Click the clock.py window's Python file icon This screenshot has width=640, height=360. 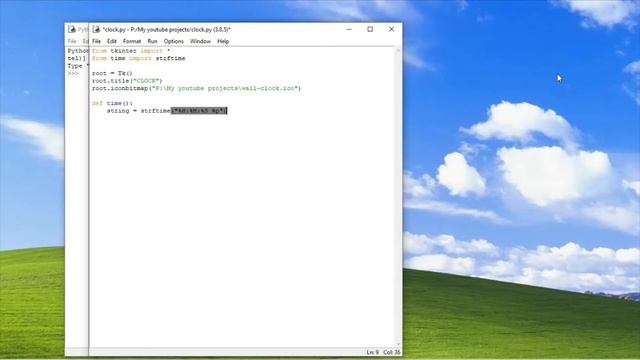(96, 29)
